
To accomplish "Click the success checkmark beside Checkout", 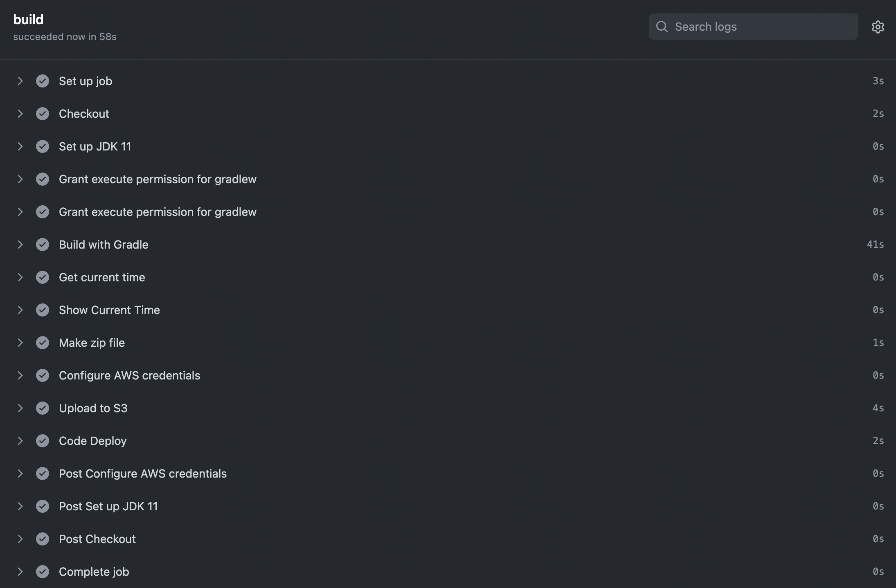I will tap(43, 114).
